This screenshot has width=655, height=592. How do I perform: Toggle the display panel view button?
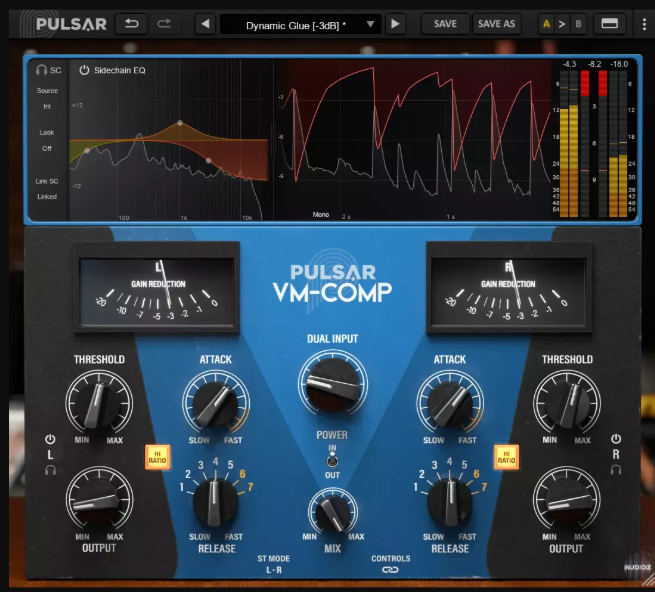tap(609, 23)
